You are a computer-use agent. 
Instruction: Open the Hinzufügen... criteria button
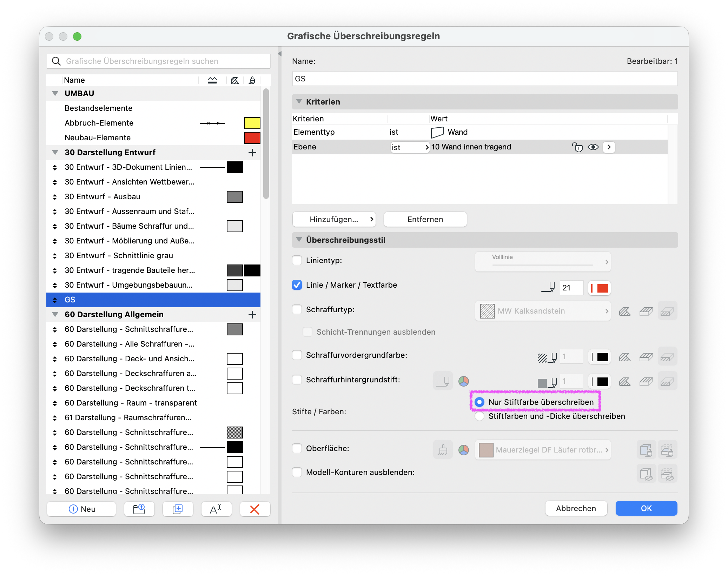pos(334,219)
